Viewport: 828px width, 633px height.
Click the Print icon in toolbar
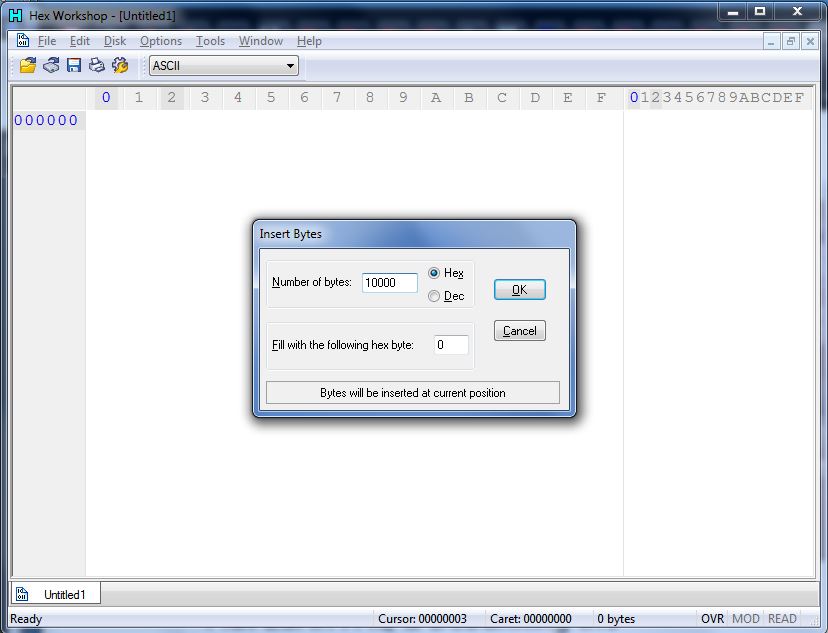(x=97, y=66)
